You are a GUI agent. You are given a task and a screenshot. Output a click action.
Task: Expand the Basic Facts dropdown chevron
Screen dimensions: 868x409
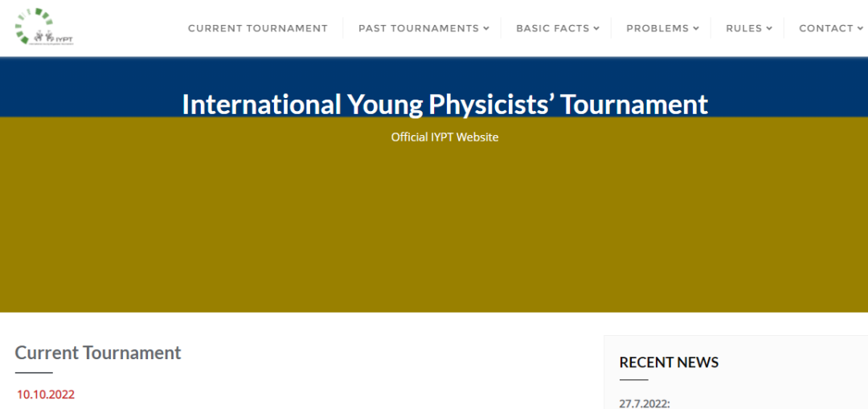pos(596,28)
